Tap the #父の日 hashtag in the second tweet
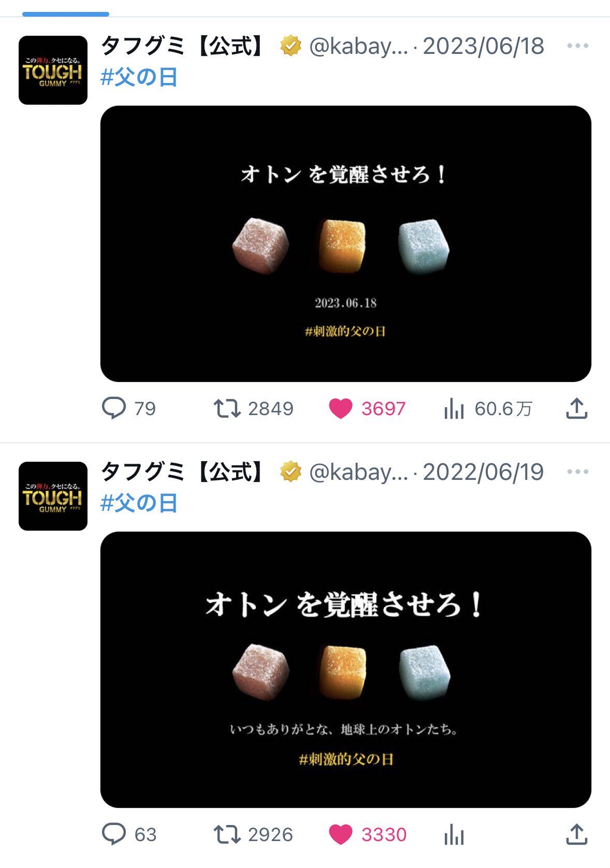This screenshot has width=610, height=868. 139,503
